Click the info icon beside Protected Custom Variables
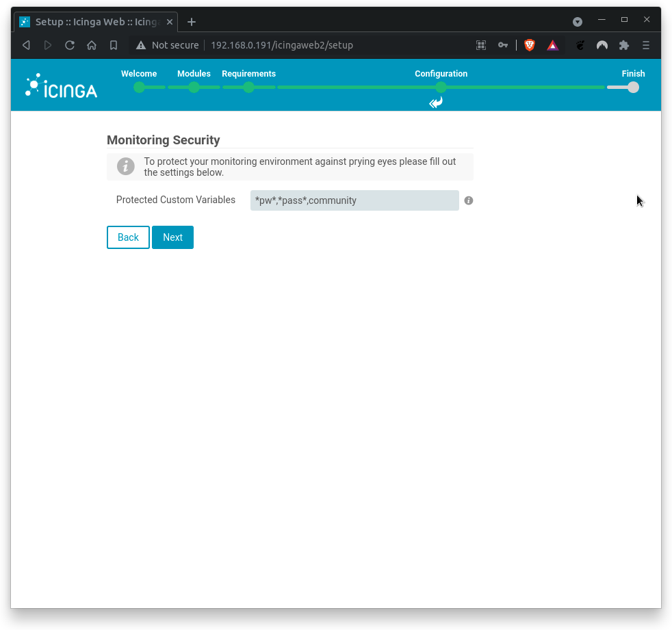This screenshot has height=630, width=672. [468, 200]
